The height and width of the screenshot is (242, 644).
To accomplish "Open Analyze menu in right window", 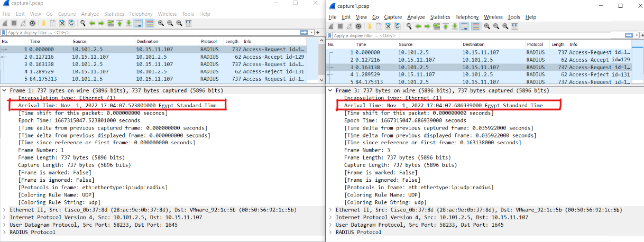I will 416,17.
